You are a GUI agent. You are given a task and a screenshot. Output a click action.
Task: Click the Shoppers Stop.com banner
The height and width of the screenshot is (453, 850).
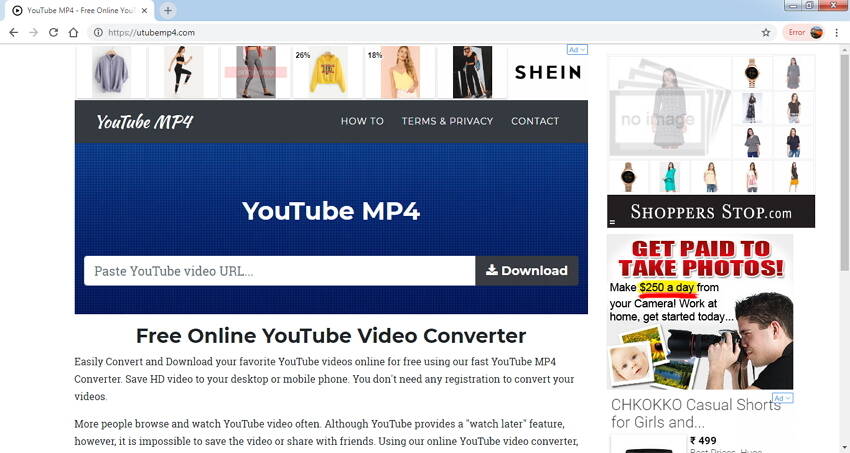[711, 211]
